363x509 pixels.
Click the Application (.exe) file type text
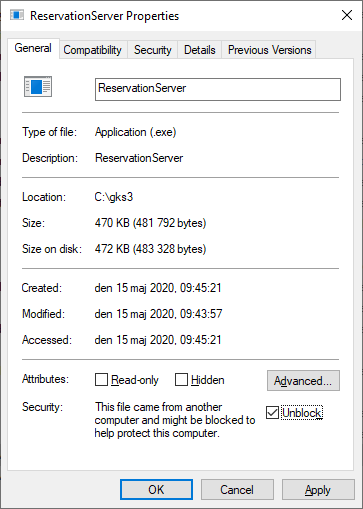click(x=135, y=132)
